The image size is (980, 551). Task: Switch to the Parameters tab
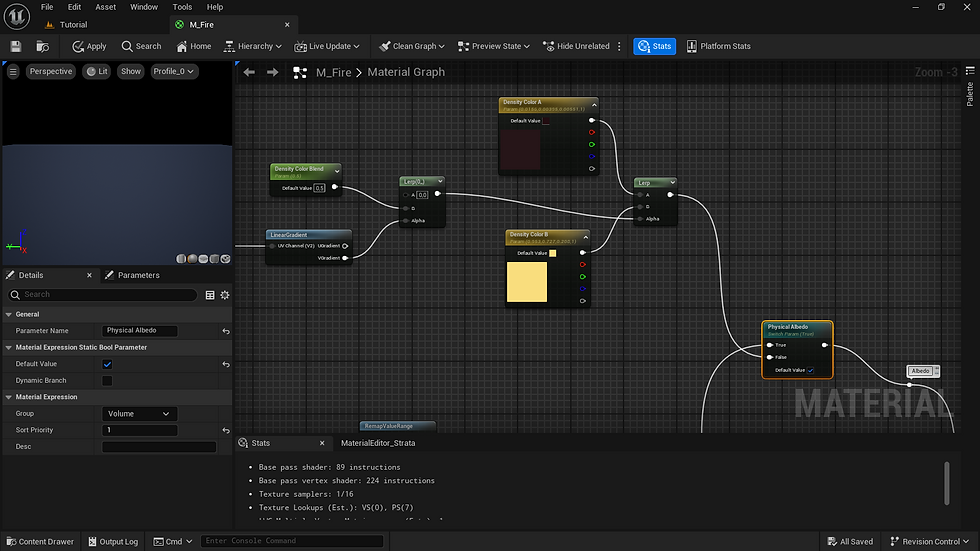pyautogui.click(x=138, y=275)
